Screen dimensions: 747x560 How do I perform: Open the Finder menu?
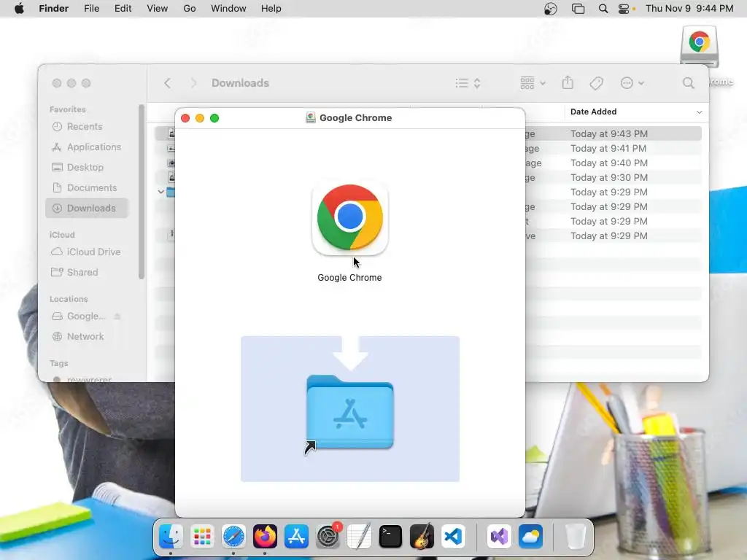click(54, 9)
